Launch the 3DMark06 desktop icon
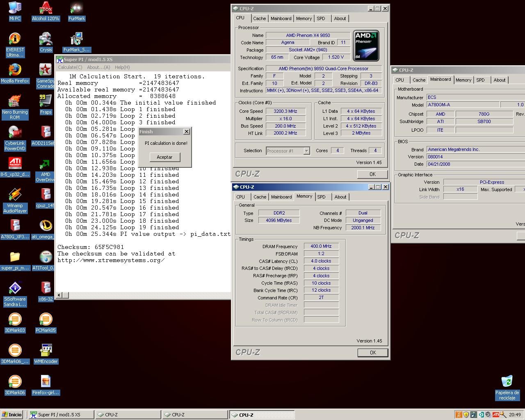 tap(15, 385)
